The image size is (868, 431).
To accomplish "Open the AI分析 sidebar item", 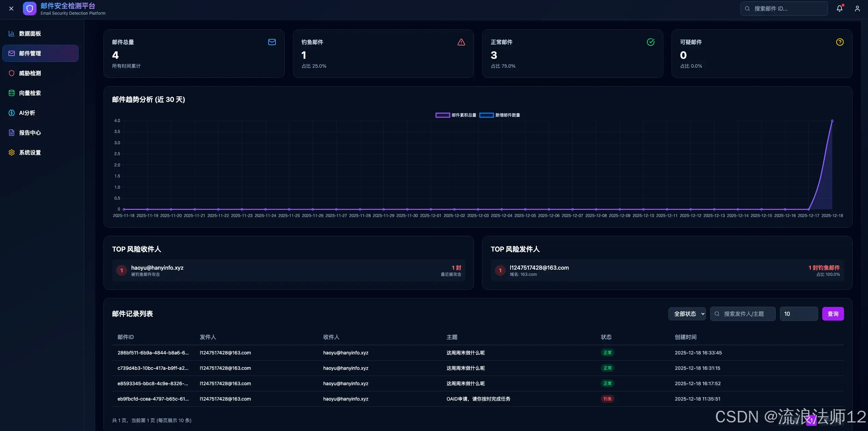I will pos(27,113).
